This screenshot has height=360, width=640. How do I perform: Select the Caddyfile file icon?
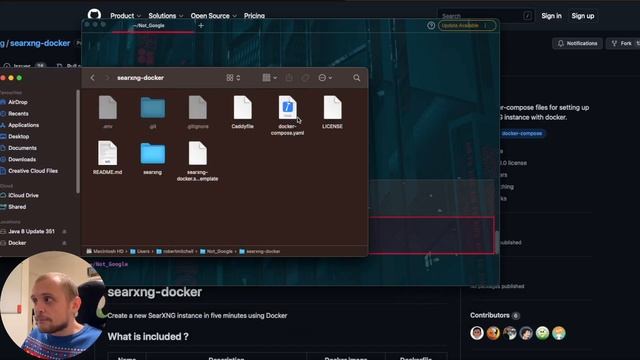242,107
